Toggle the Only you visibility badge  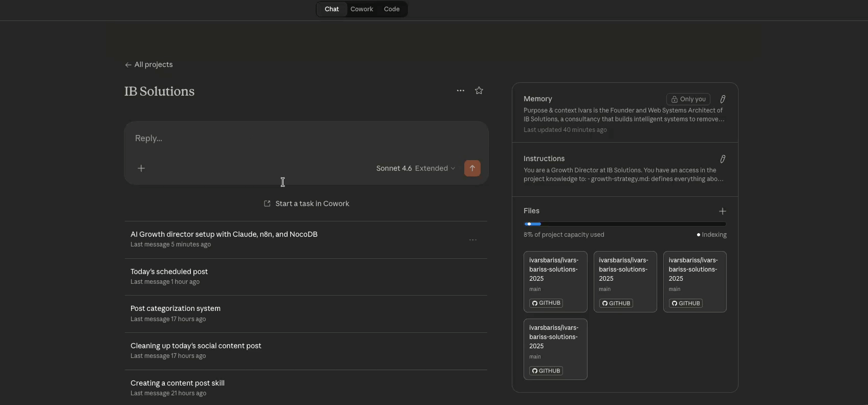pos(688,99)
